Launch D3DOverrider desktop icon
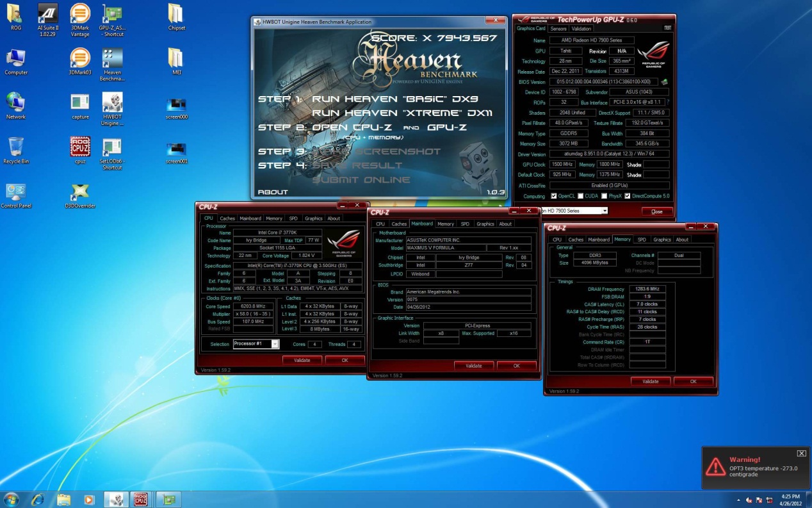 [80, 196]
